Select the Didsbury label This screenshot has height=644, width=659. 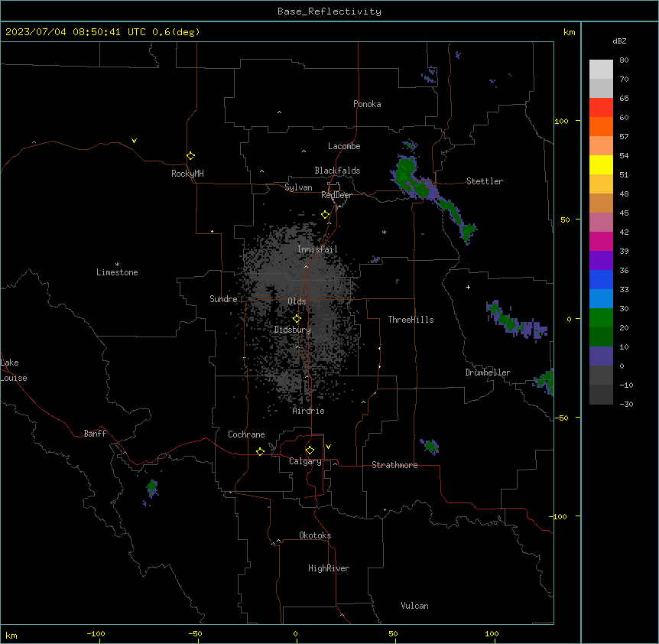pyautogui.click(x=293, y=330)
